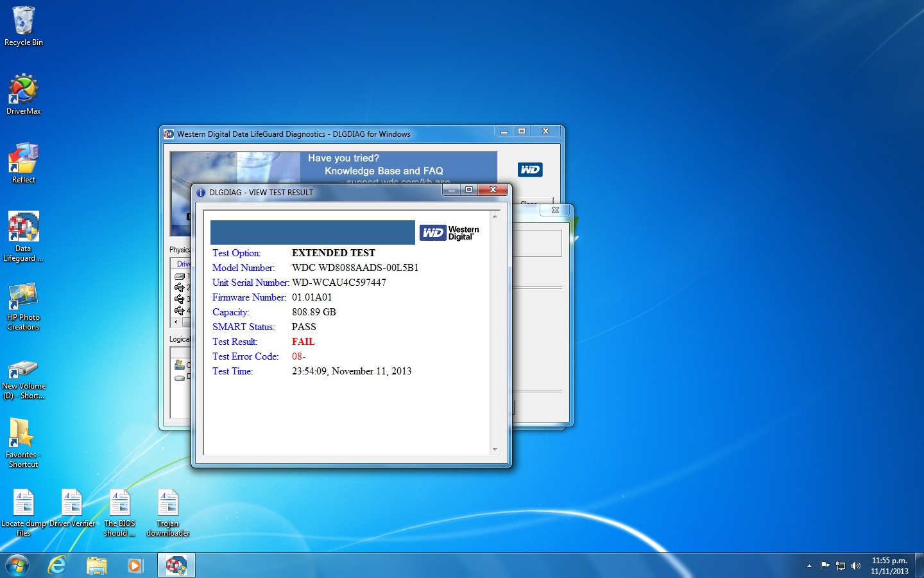This screenshot has height=578, width=924.
Task: Click the test result scrollbar up arrow
Action: pyautogui.click(x=495, y=216)
